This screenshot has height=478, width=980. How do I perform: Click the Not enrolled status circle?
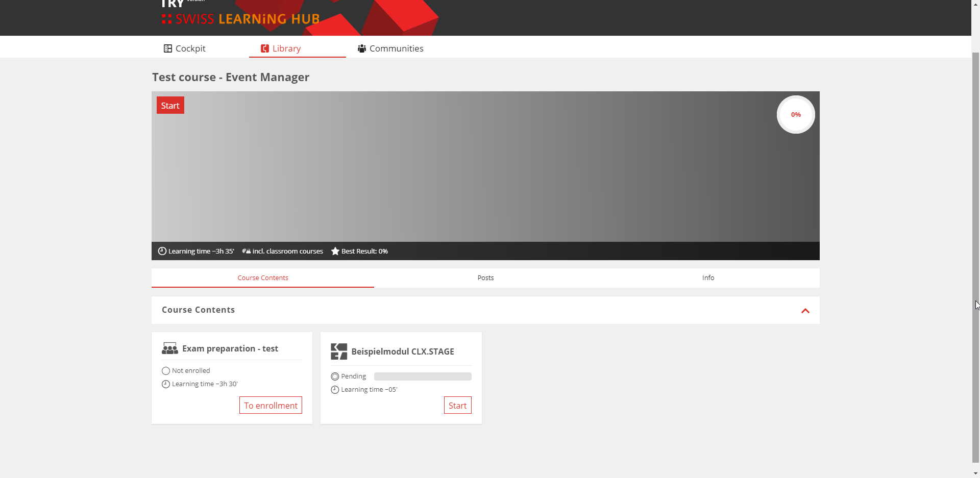coord(166,371)
